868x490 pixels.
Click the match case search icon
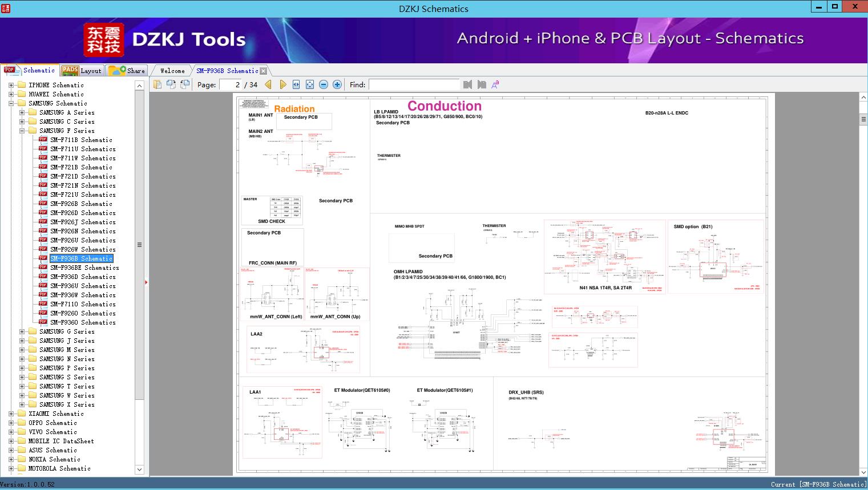495,84
